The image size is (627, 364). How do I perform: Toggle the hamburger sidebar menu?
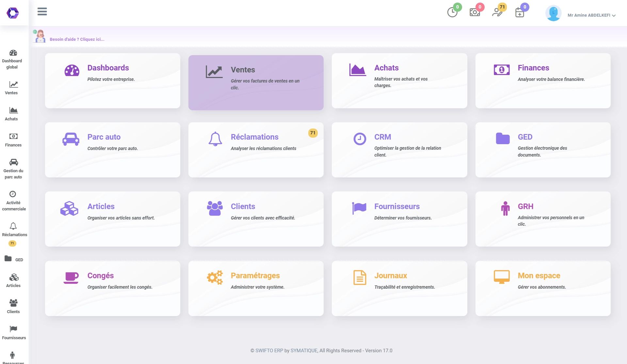click(42, 12)
